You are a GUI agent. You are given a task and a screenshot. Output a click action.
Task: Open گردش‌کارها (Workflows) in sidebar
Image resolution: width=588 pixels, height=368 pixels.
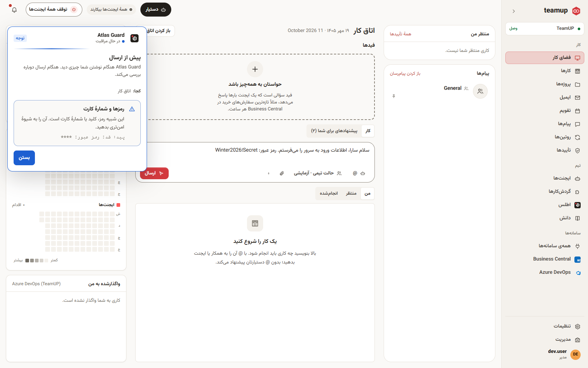(x=545, y=191)
